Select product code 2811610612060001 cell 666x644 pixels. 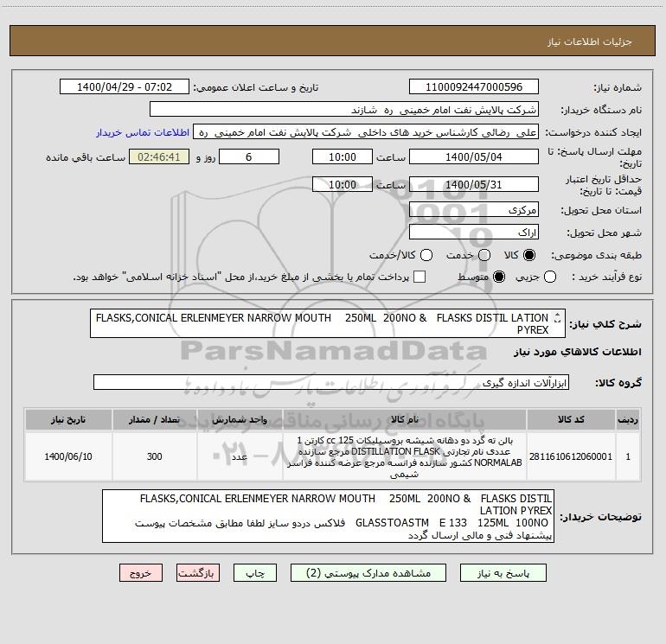(571, 456)
